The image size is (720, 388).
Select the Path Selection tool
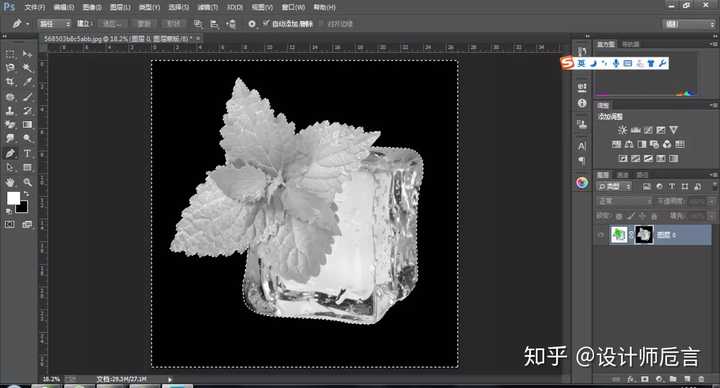coord(10,168)
